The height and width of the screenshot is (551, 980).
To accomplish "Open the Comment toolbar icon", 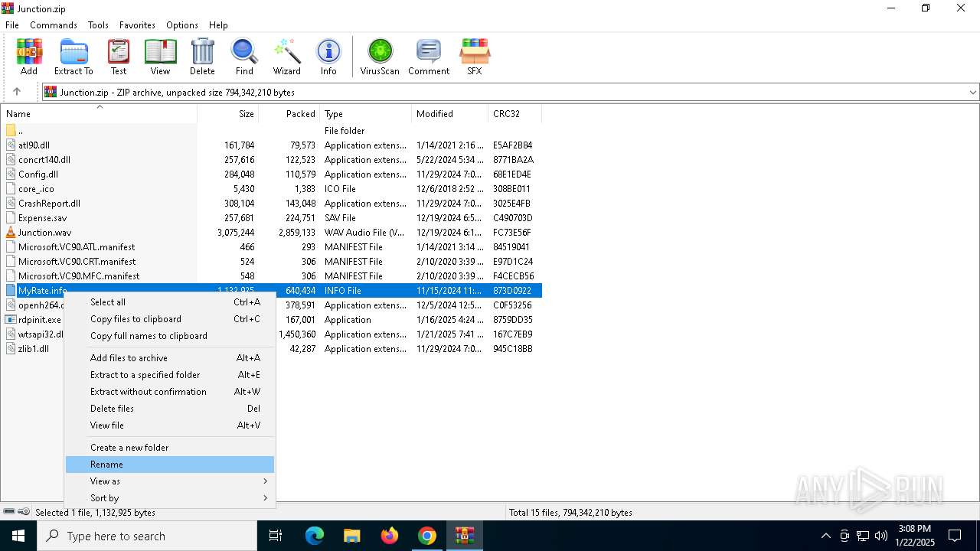I will tap(429, 57).
